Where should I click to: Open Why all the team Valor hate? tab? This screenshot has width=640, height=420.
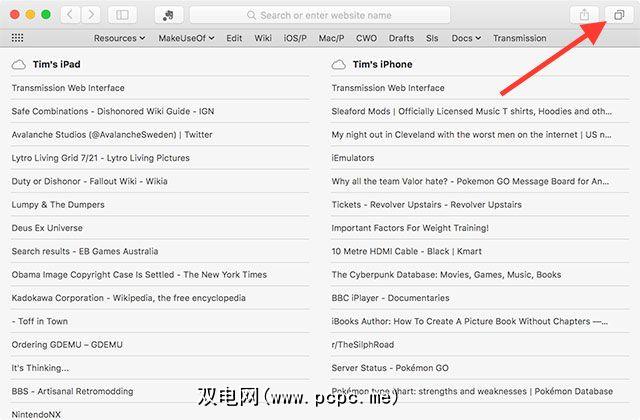[x=480, y=181]
